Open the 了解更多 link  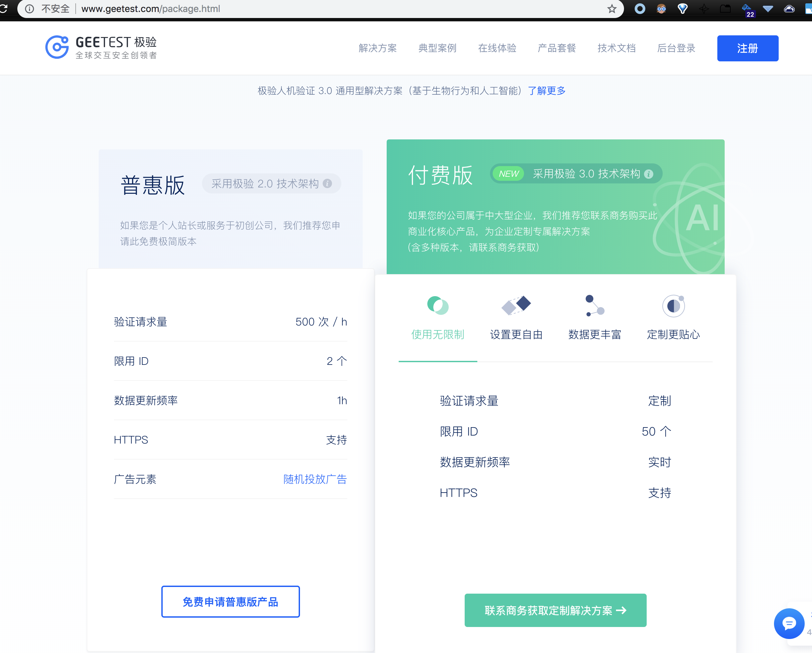point(546,91)
